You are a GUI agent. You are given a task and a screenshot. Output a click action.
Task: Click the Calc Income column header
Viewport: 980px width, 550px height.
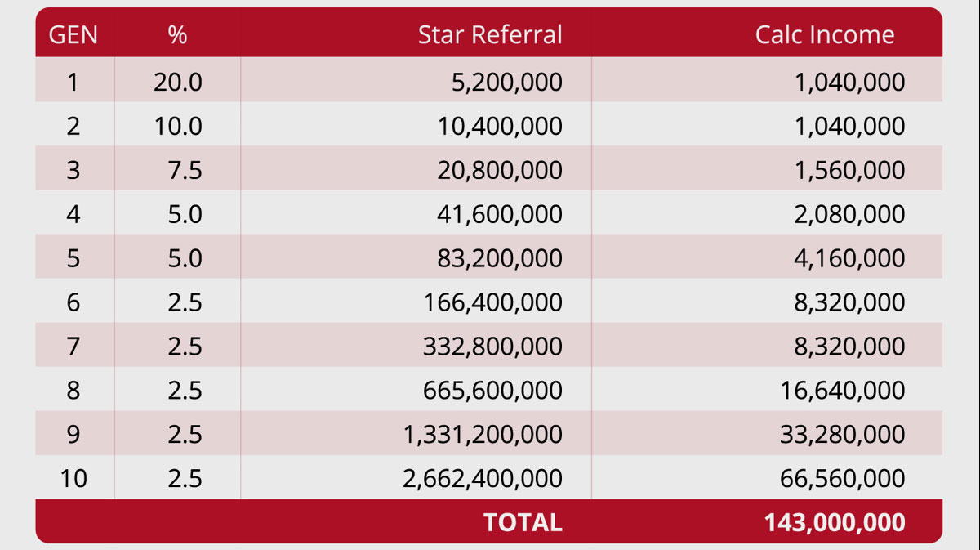pos(824,35)
